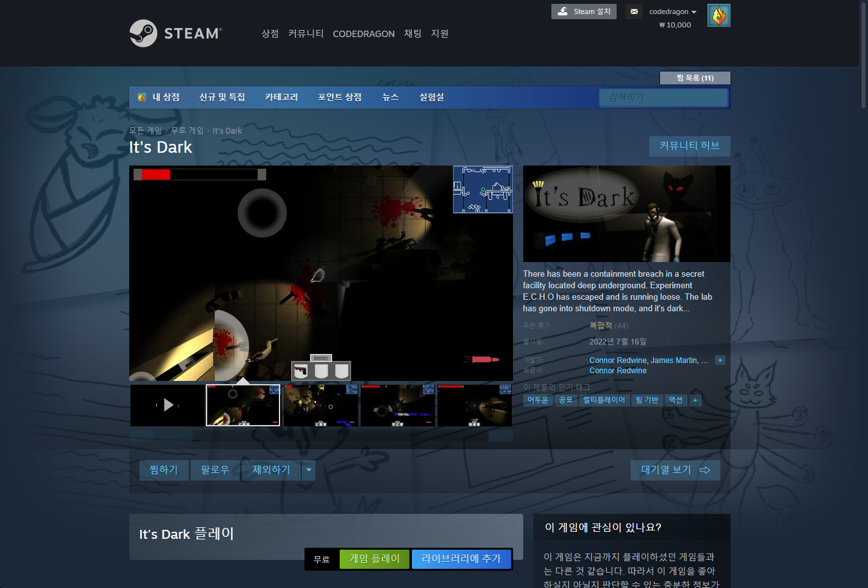The height and width of the screenshot is (588, 868).
Task: Open 실험실 tab
Action: tap(432, 97)
